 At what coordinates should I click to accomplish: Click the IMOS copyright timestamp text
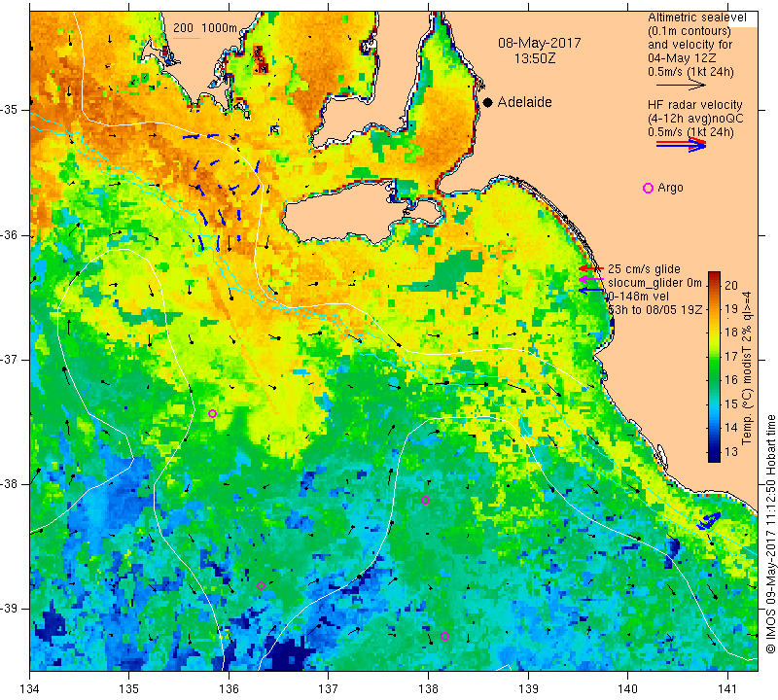point(770,534)
